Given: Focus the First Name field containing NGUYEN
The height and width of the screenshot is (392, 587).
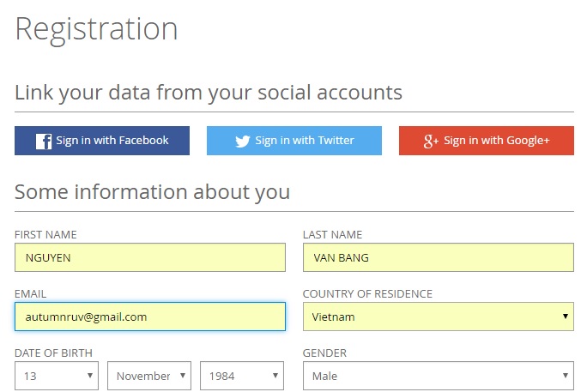Looking at the screenshot, I should pyautogui.click(x=150, y=258).
